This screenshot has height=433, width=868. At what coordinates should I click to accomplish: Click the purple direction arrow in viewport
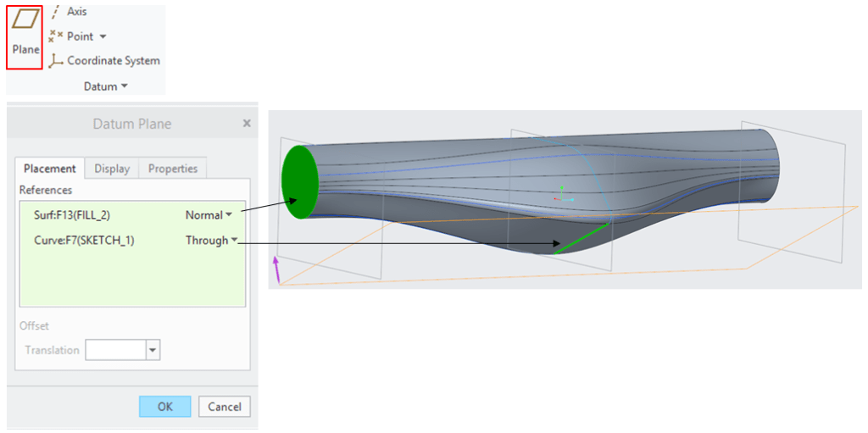275,269
